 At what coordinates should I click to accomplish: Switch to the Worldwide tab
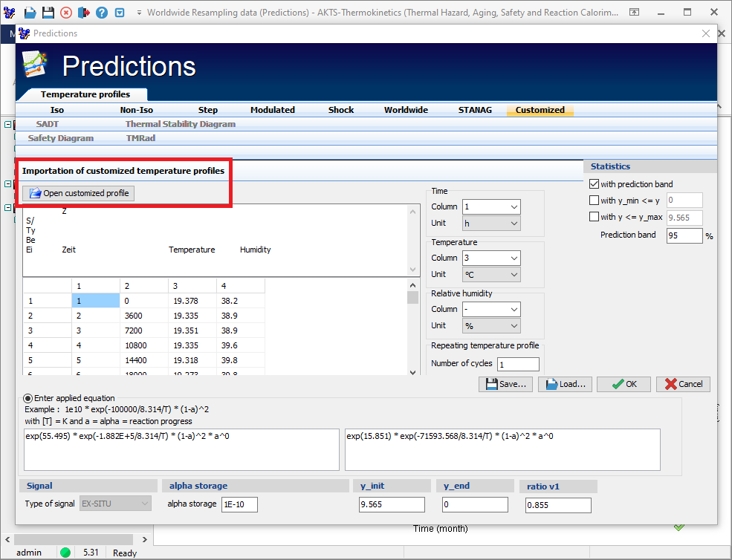[x=405, y=109]
